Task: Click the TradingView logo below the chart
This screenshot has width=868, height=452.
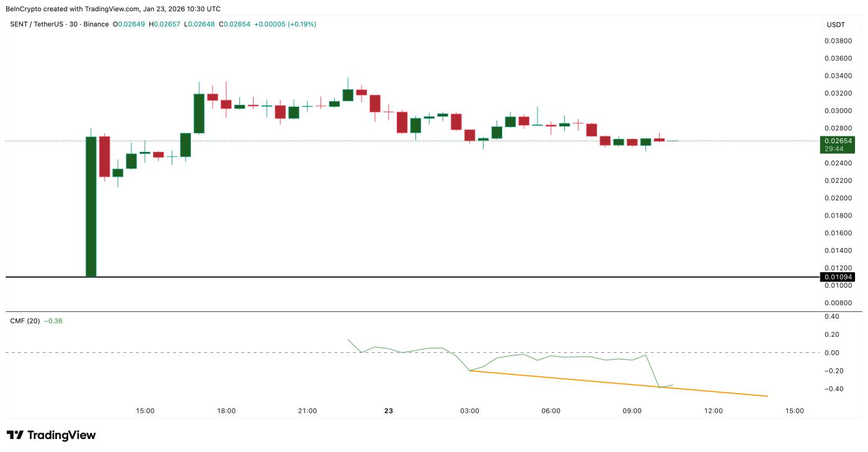Action: coord(51,435)
